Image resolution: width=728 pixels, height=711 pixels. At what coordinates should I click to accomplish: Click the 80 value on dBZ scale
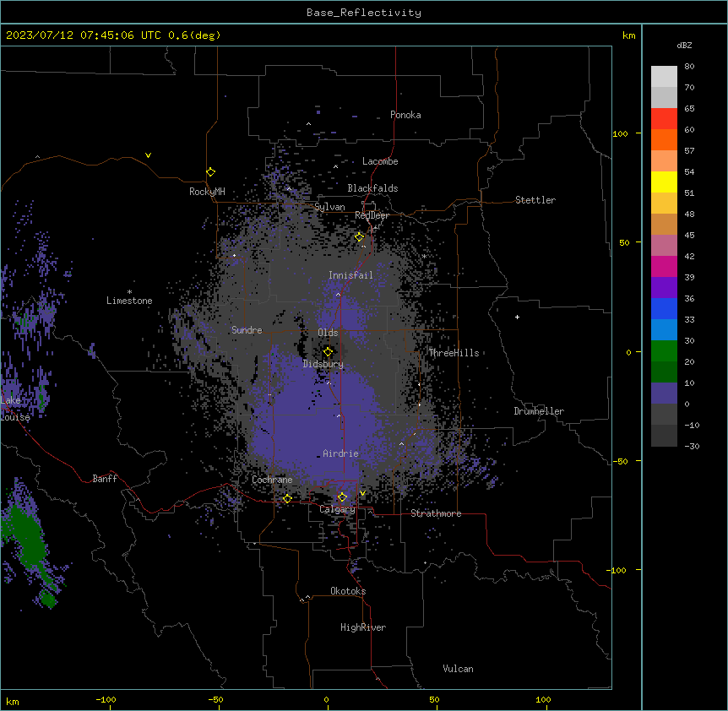(x=689, y=67)
